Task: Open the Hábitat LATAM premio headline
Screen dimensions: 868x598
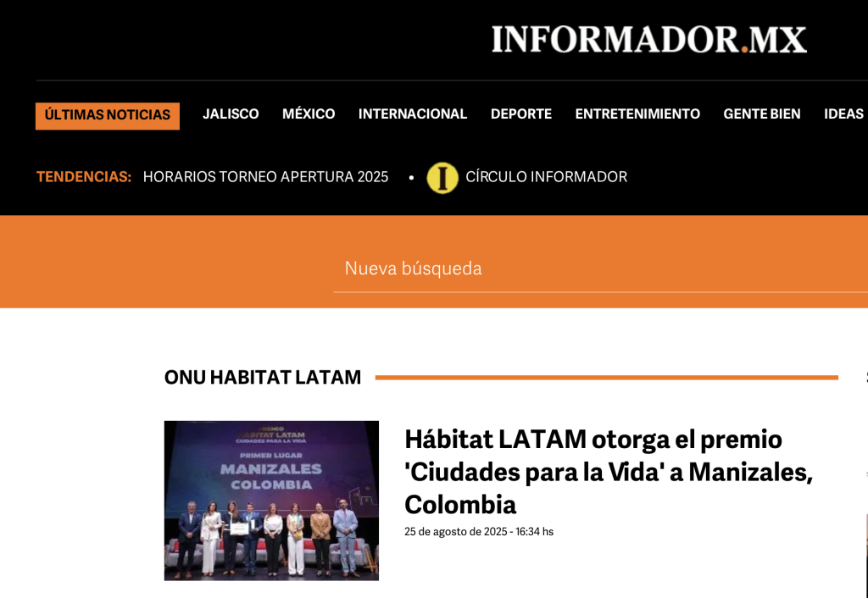Action: pos(609,472)
